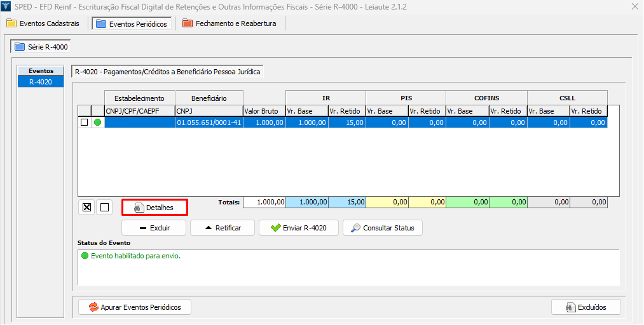The height and width of the screenshot is (325, 644).
Task: Open the Eventos Cadastrais tab
Action: (x=43, y=23)
